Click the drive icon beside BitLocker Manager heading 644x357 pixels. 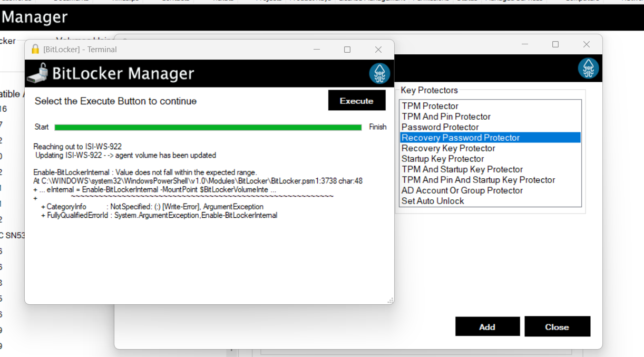[38, 73]
